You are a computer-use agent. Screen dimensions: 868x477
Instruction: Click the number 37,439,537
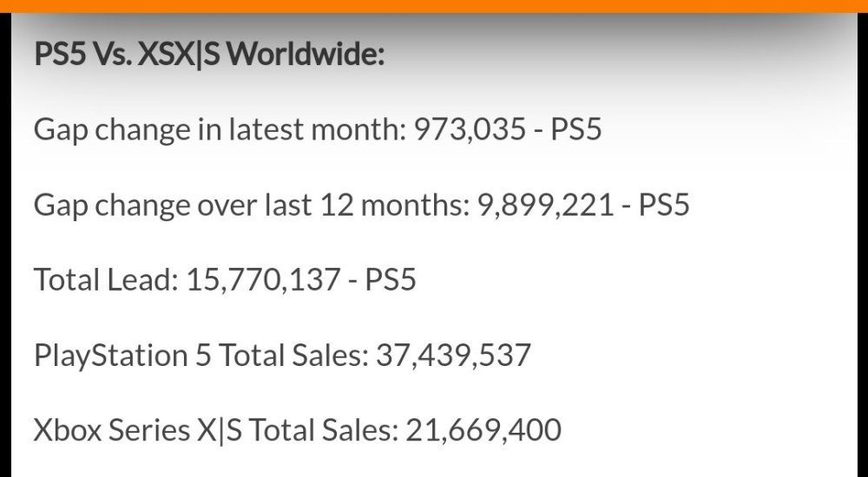[453, 355]
